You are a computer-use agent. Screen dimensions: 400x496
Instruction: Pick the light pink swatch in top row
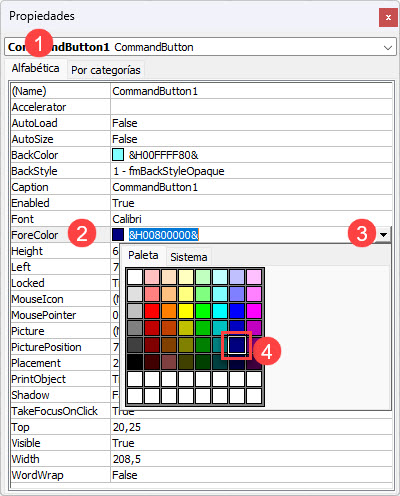click(152, 277)
